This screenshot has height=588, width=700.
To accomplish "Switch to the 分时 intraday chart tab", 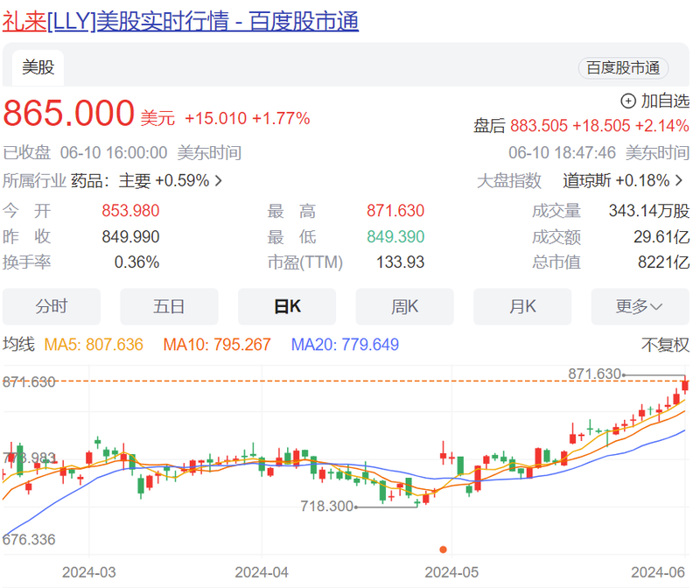I will tap(51, 306).
